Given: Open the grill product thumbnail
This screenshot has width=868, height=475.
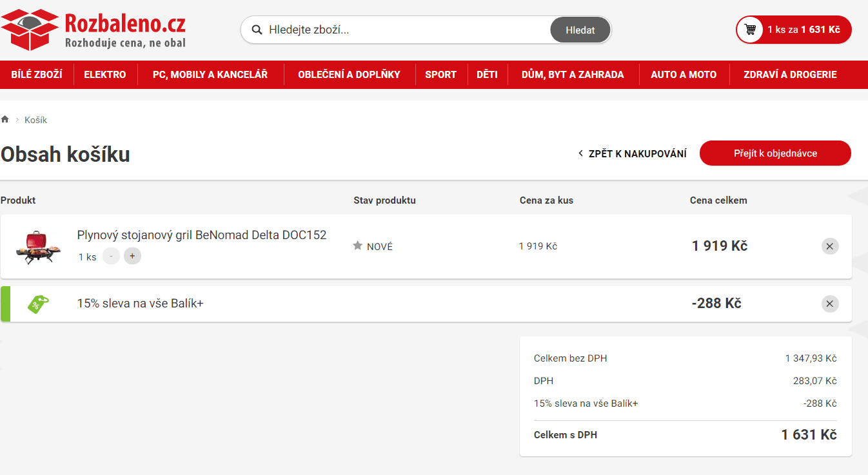Looking at the screenshot, I should click(39, 247).
